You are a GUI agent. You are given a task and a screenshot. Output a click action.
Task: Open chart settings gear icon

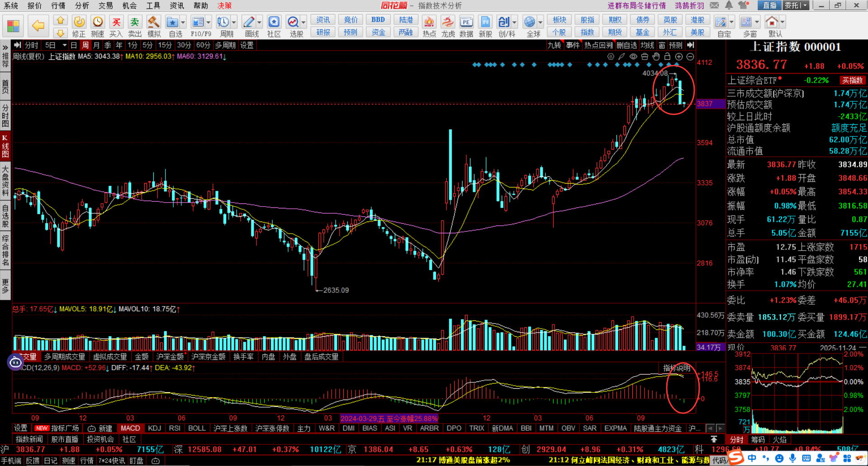point(611,56)
